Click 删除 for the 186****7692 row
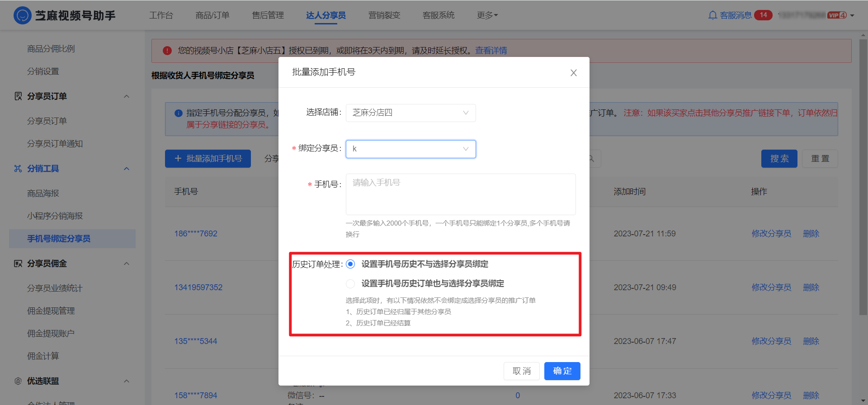 pyautogui.click(x=811, y=234)
